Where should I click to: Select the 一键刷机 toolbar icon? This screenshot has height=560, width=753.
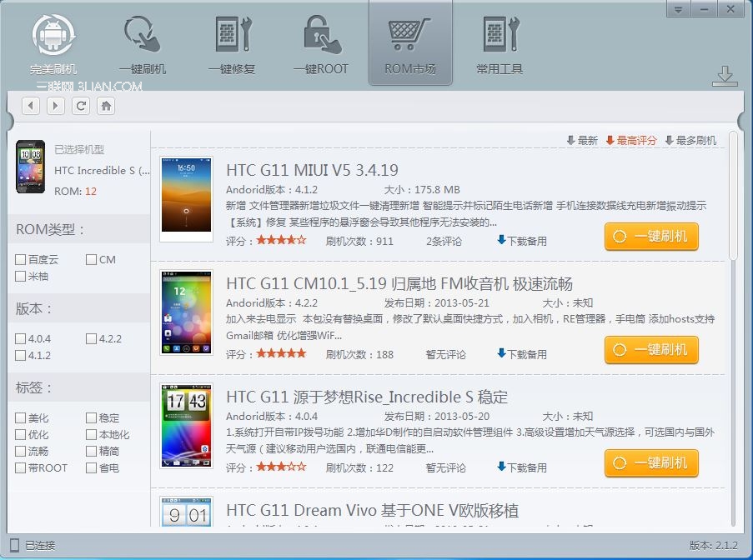[142, 45]
